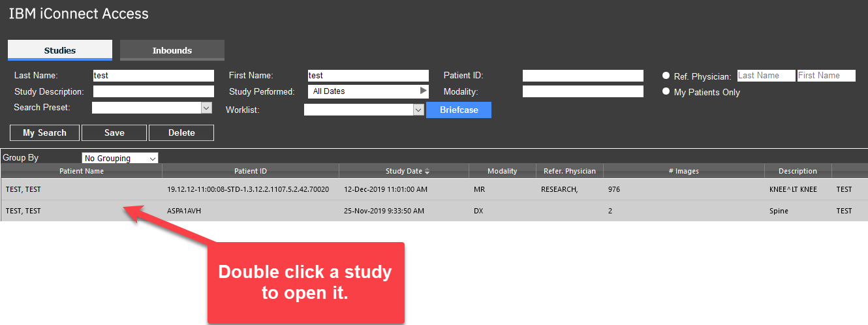The height and width of the screenshot is (325, 868).
Task: Run My Search
Action: [x=44, y=132]
